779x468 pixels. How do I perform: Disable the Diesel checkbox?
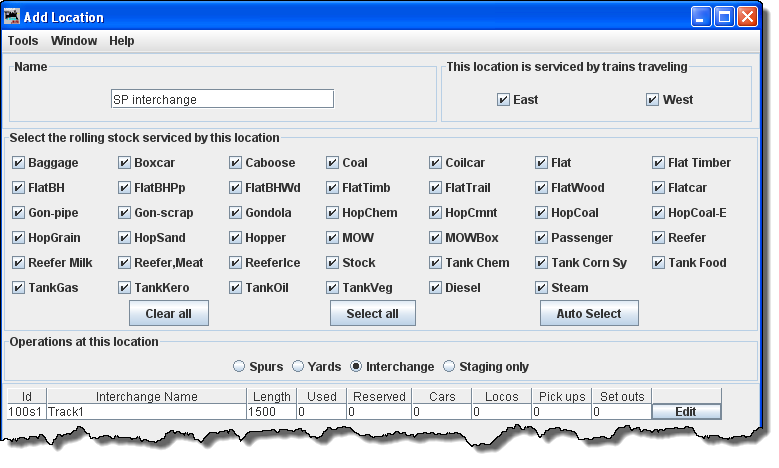pos(437,288)
